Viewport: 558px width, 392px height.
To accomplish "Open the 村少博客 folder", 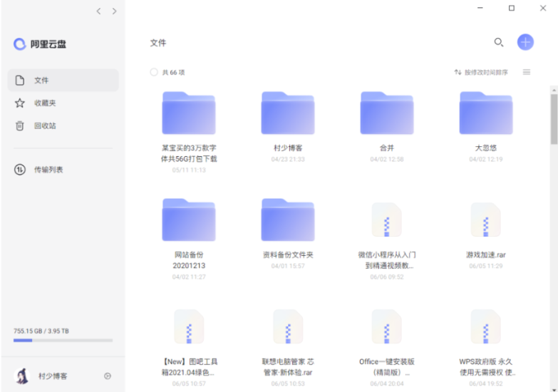I will point(288,114).
